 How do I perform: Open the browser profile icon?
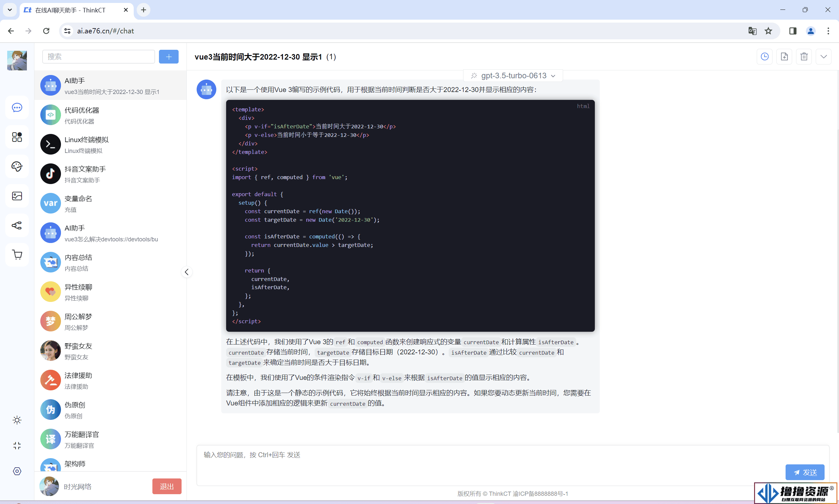[x=811, y=31]
